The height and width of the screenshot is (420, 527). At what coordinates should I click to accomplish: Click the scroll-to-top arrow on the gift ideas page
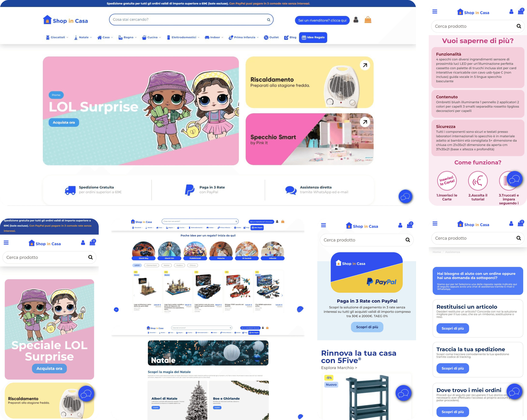point(116,309)
